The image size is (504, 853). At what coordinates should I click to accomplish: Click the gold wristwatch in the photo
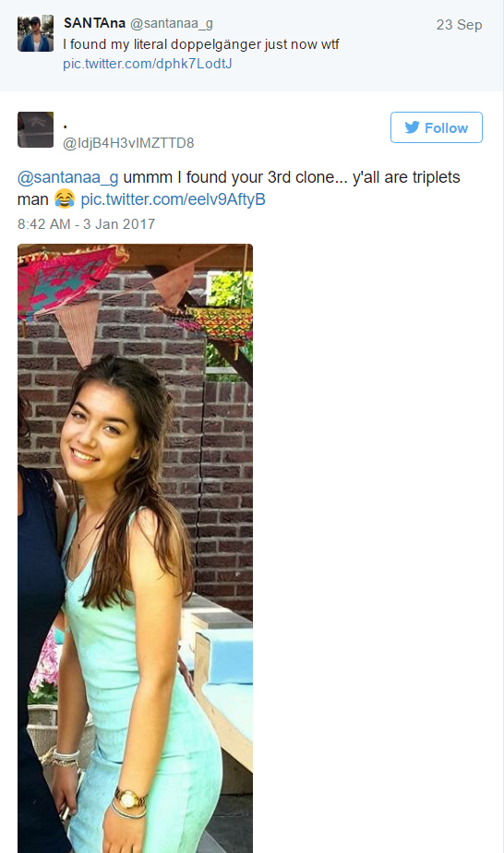tap(129, 799)
